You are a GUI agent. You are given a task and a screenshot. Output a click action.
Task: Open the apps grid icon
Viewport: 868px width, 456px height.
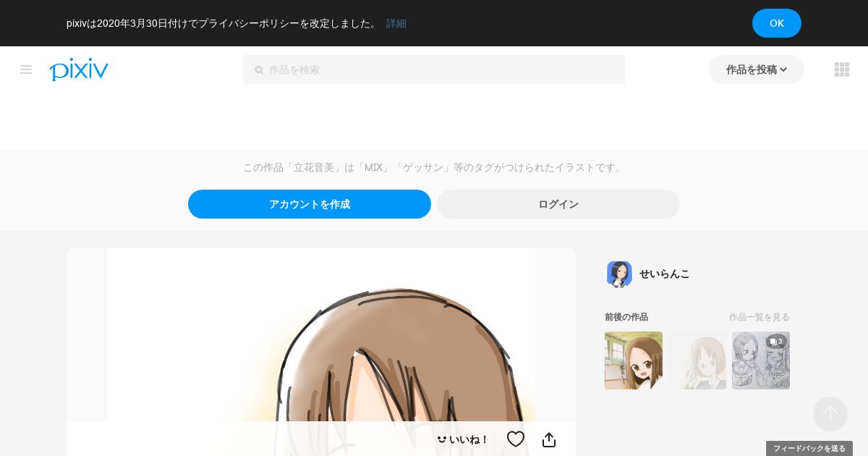[842, 69]
